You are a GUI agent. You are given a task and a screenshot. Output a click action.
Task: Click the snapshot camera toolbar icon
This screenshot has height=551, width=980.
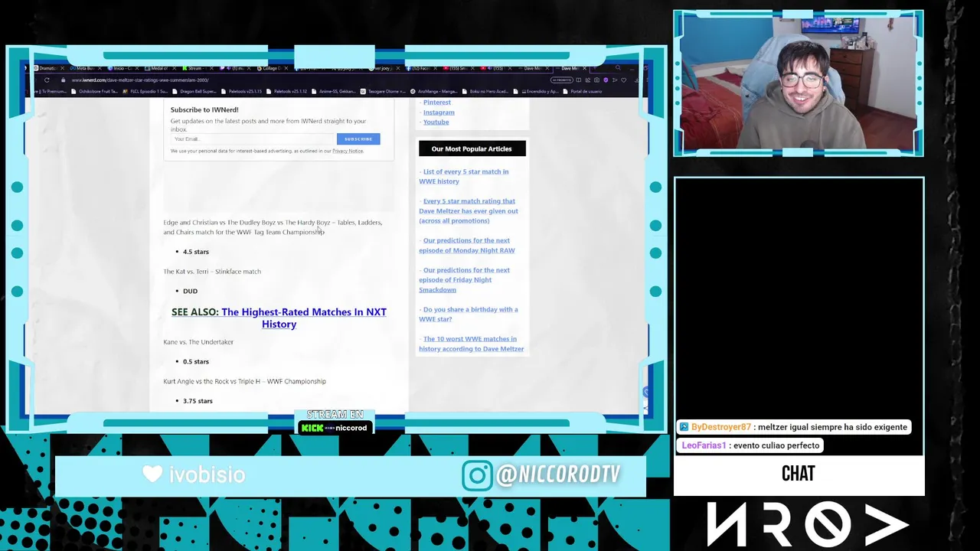[x=596, y=80]
